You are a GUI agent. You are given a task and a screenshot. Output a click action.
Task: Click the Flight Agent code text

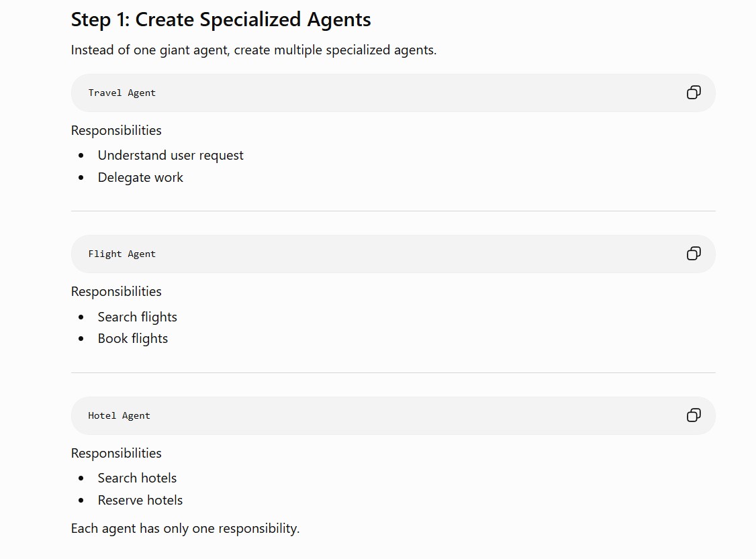coord(122,254)
